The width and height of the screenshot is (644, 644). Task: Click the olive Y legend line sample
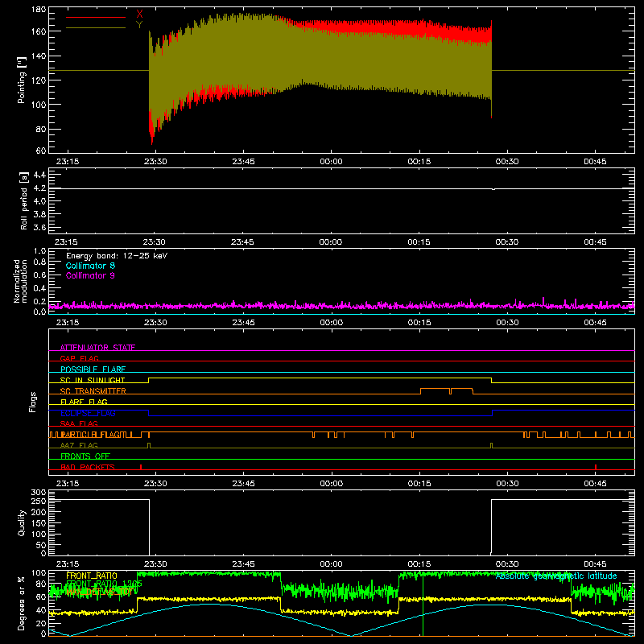click(x=96, y=28)
